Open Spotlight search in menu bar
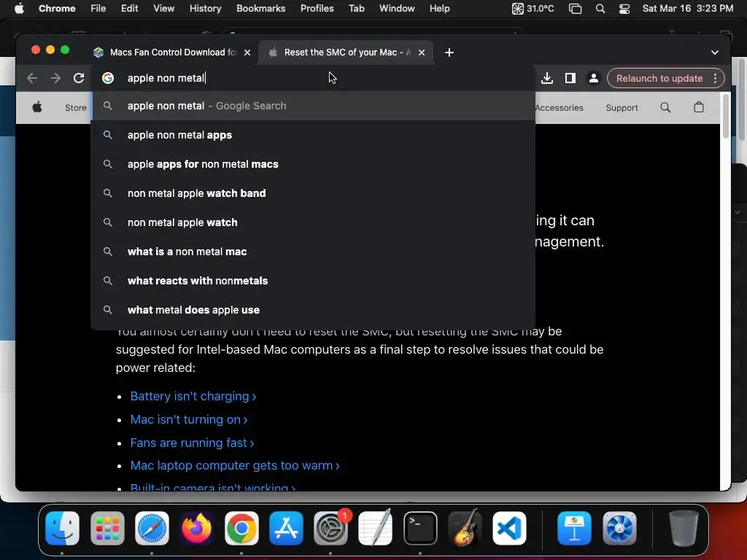 pos(600,8)
